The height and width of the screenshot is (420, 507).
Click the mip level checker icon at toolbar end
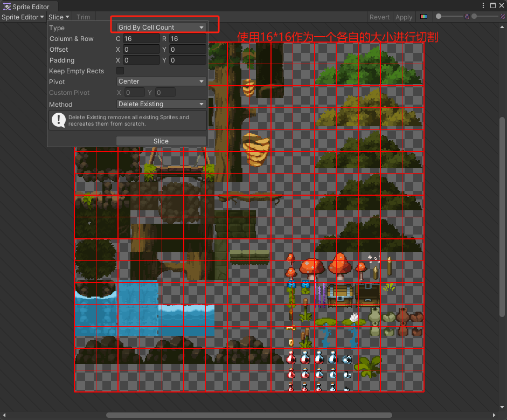(503, 17)
